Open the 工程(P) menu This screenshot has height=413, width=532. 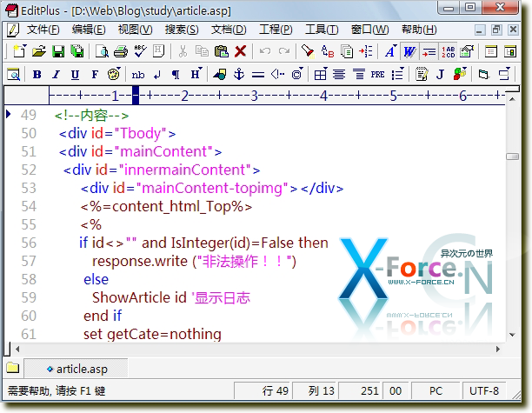[276, 30]
